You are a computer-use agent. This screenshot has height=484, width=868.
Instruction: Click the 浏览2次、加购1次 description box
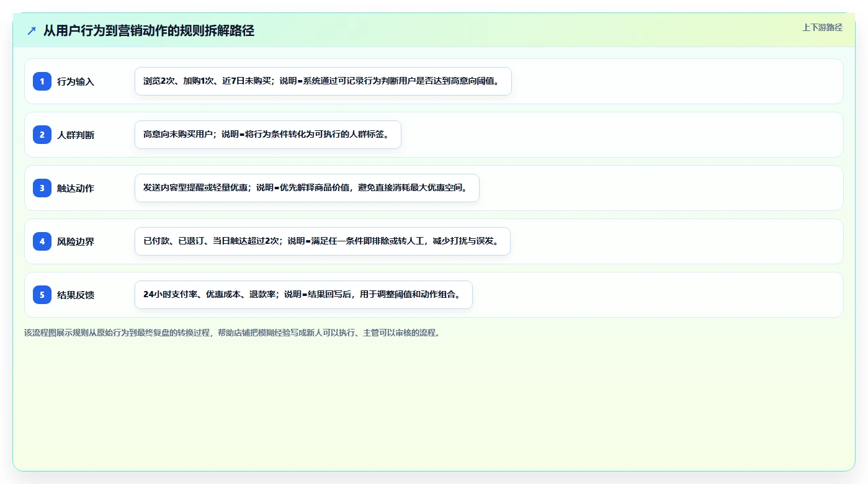click(x=323, y=81)
